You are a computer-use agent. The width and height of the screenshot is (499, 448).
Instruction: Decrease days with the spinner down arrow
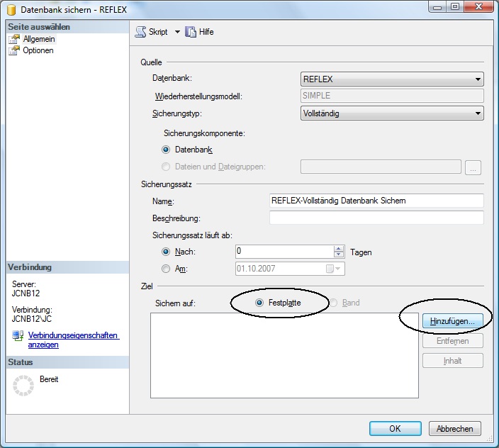tap(339, 254)
